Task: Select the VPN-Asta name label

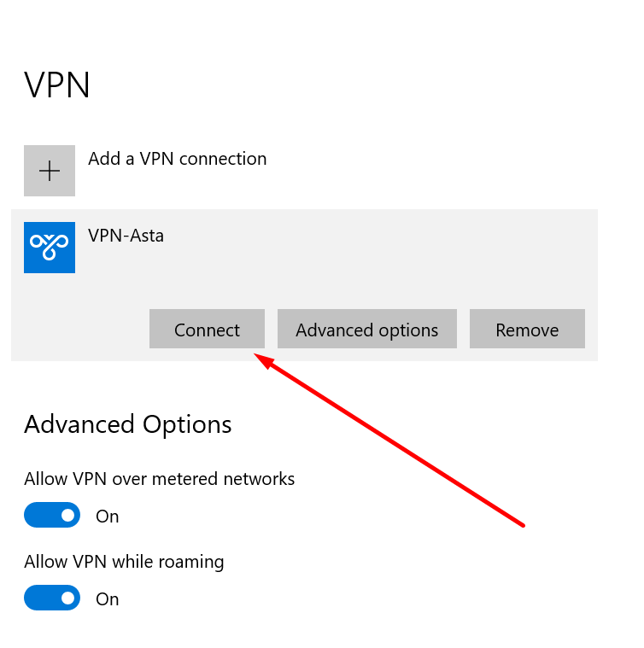Action: [x=126, y=236]
